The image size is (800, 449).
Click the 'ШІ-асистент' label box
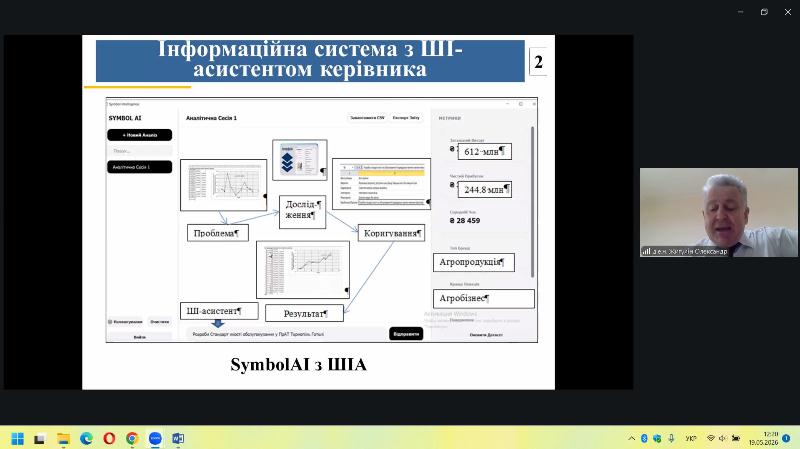click(219, 311)
